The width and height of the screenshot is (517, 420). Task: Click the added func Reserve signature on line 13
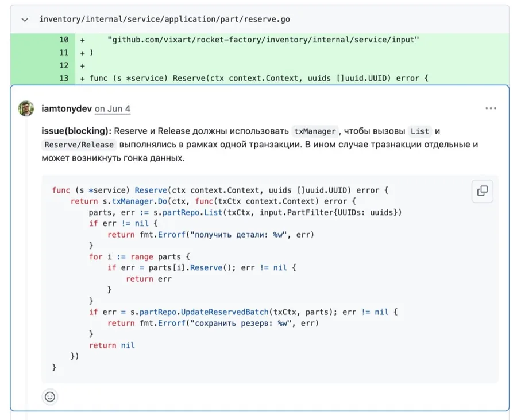click(259, 79)
